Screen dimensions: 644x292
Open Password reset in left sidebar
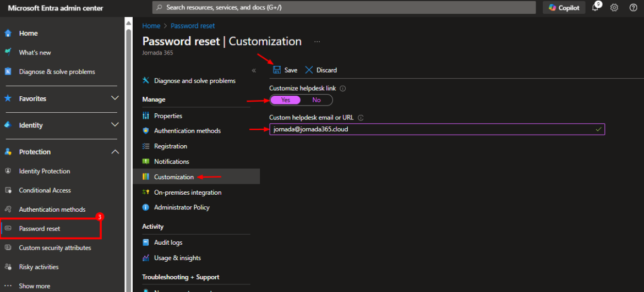40,229
